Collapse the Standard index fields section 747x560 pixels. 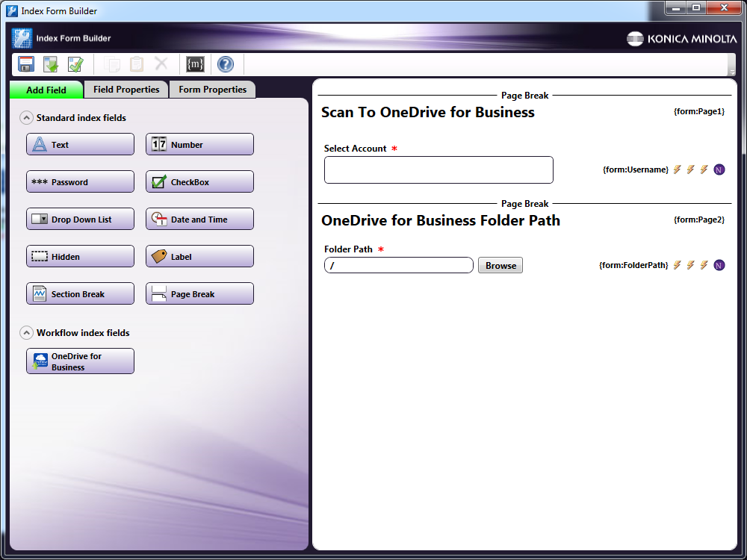pos(26,118)
